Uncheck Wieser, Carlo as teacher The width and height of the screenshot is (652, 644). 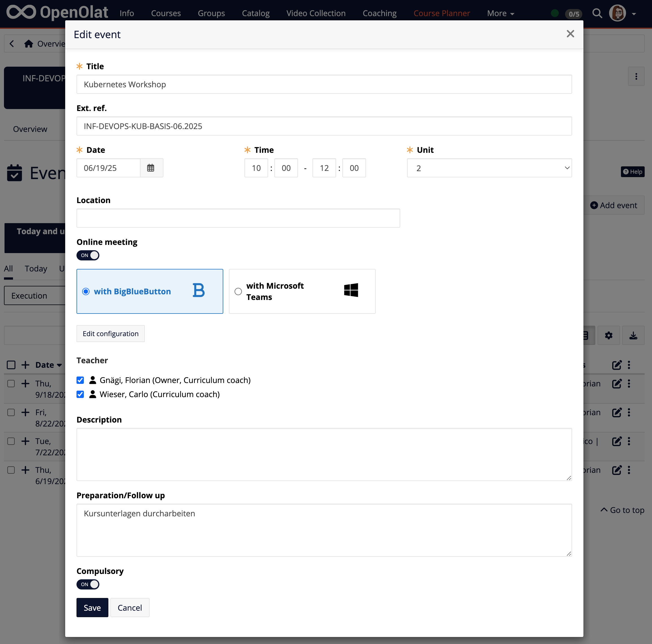[80, 394]
